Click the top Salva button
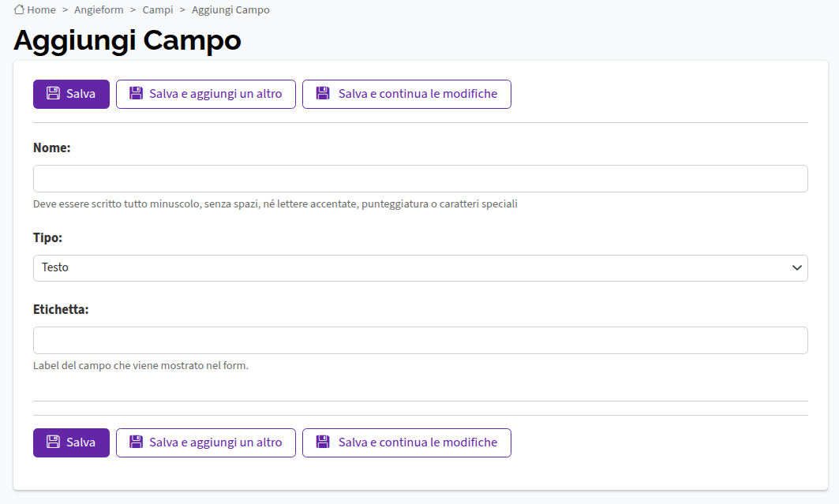Image resolution: width=839 pixels, height=504 pixels. 71,94
